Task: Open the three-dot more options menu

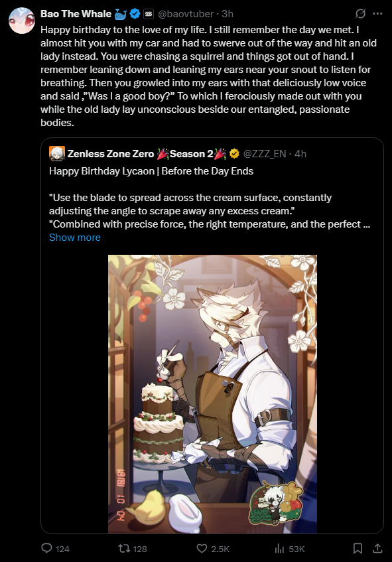Action: click(x=377, y=14)
